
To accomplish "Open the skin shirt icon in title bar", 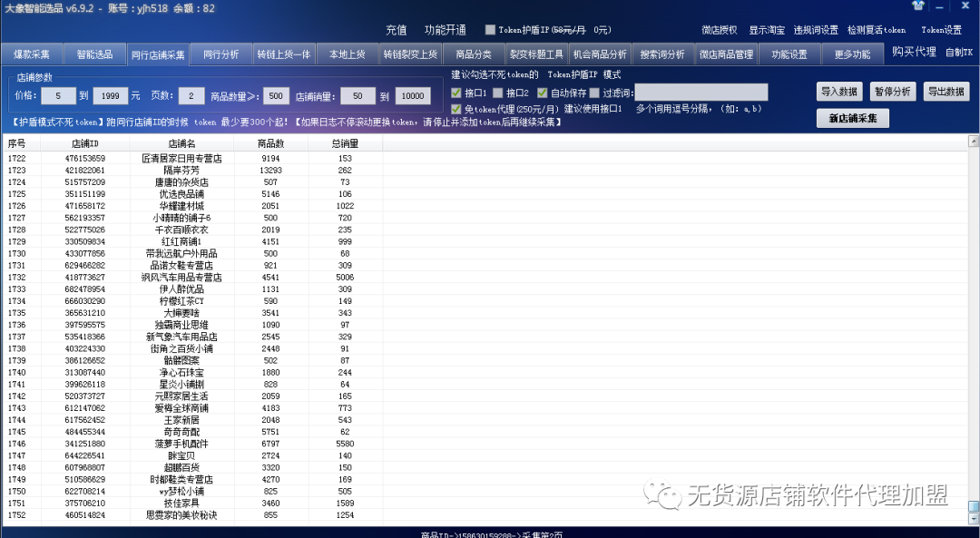I will coord(917,5).
